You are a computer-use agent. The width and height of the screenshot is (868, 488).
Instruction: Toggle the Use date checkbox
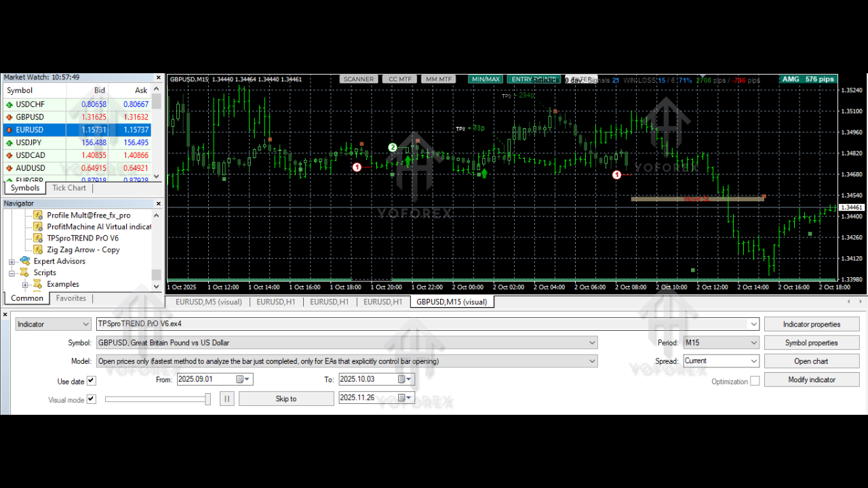click(x=92, y=381)
